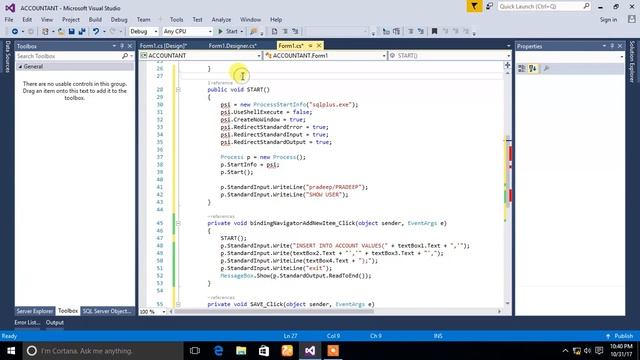This screenshot has height=360, width=640.
Task: Open the Toolbox window position dropdown
Action: (x=114, y=46)
